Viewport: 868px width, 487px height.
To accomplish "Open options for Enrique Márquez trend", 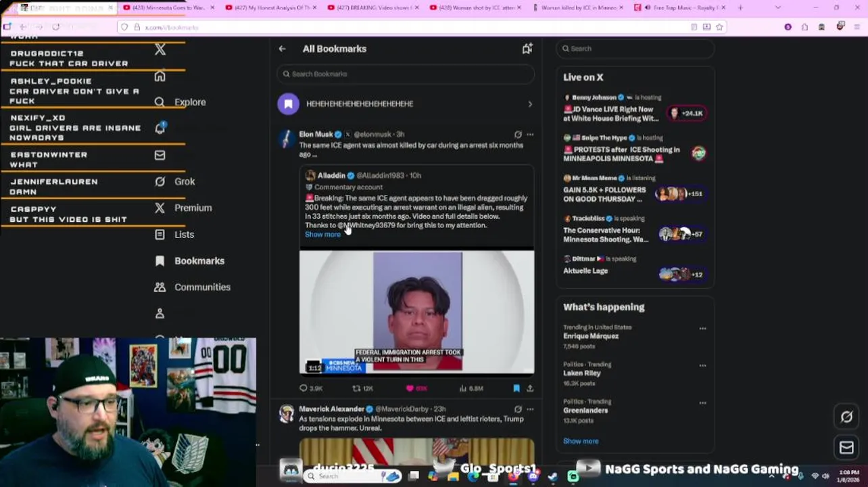I will pyautogui.click(x=702, y=329).
